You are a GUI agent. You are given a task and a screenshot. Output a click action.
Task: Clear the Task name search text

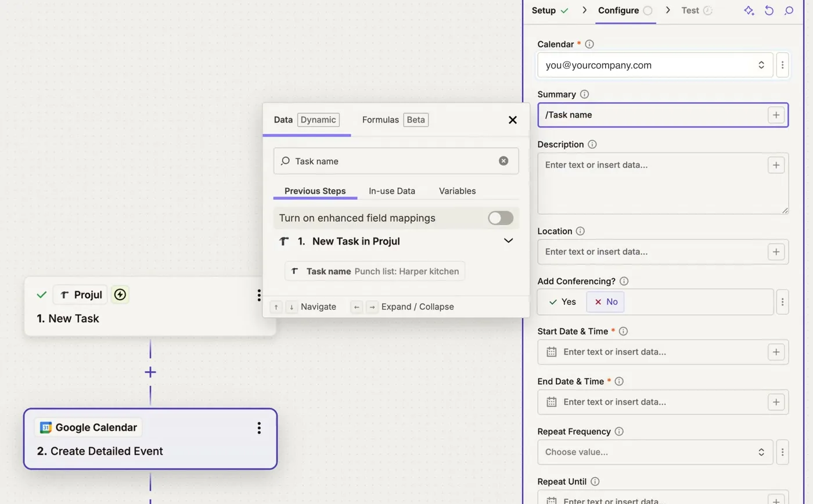(x=503, y=161)
